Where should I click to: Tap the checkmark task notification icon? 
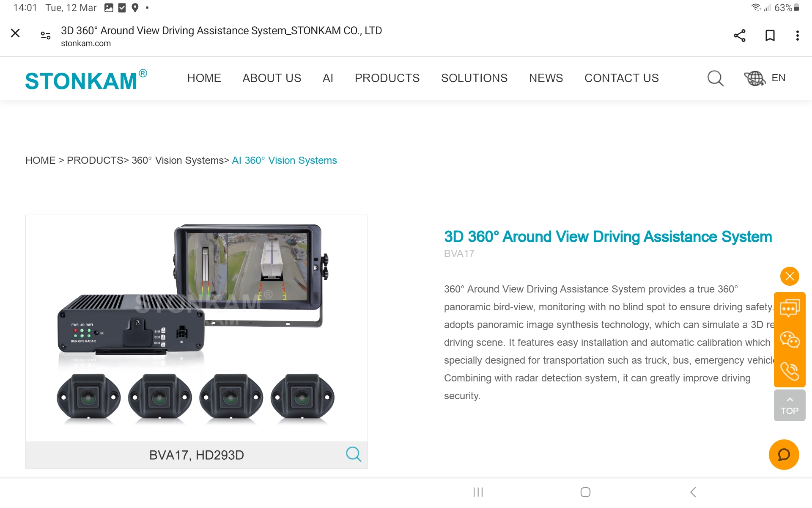coord(122,8)
